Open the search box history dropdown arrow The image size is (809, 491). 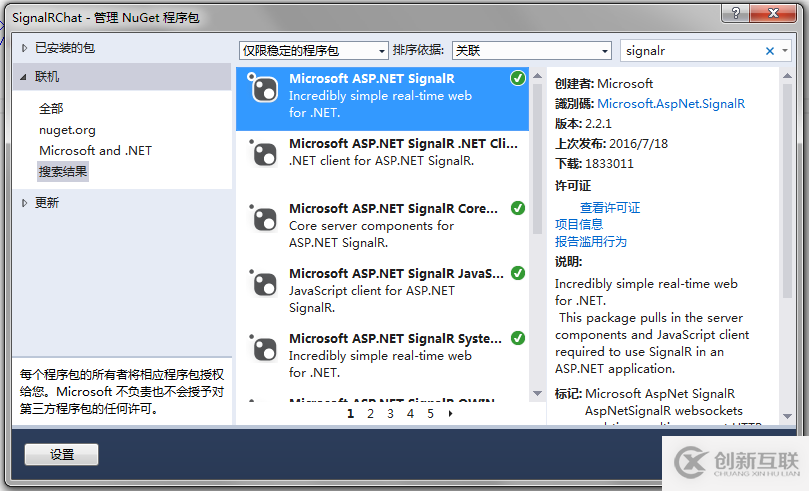(x=785, y=51)
